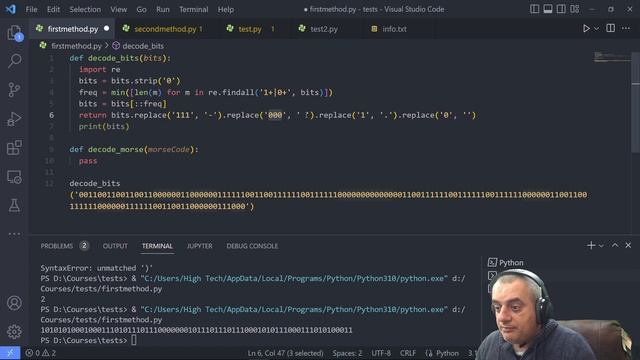Click the editor vertical scrollbar

point(636,102)
